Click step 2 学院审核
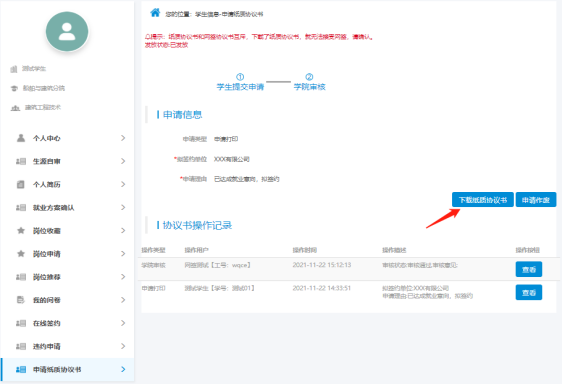The width and height of the screenshot is (563, 384). click(x=310, y=83)
